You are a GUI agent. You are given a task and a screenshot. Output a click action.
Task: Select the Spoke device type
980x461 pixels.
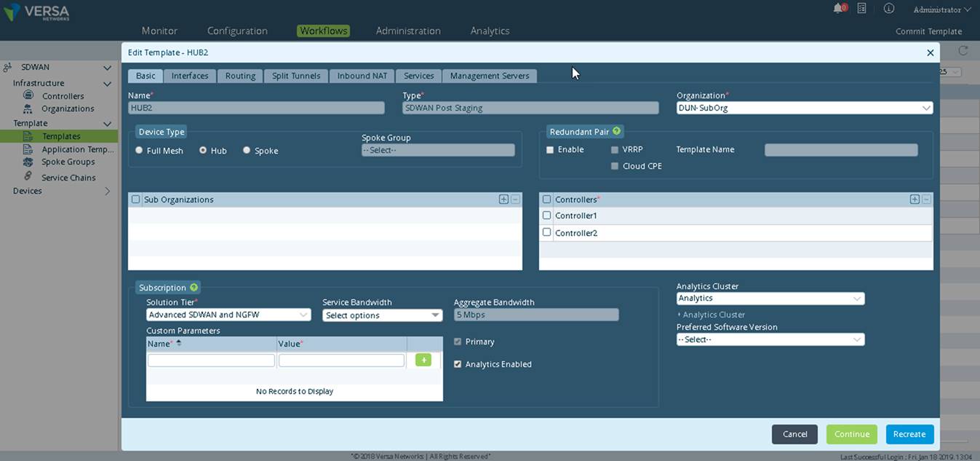pyautogui.click(x=247, y=151)
